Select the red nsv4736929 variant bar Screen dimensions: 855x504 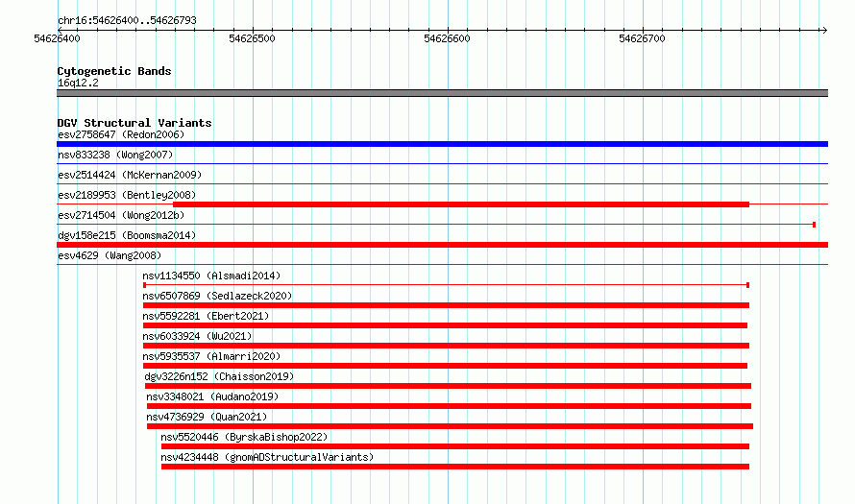(450, 426)
